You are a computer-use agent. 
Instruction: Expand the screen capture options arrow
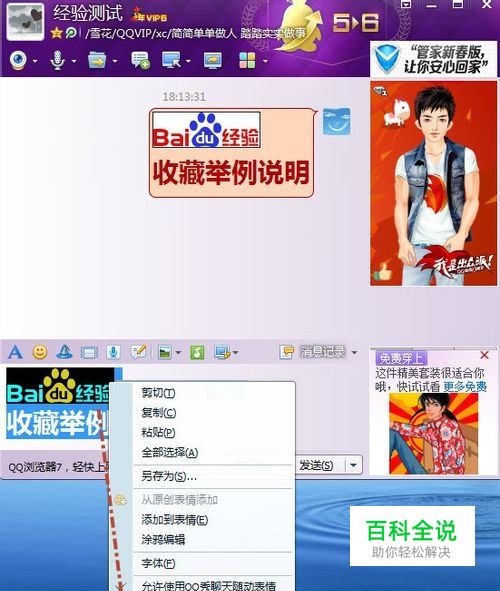(x=235, y=353)
